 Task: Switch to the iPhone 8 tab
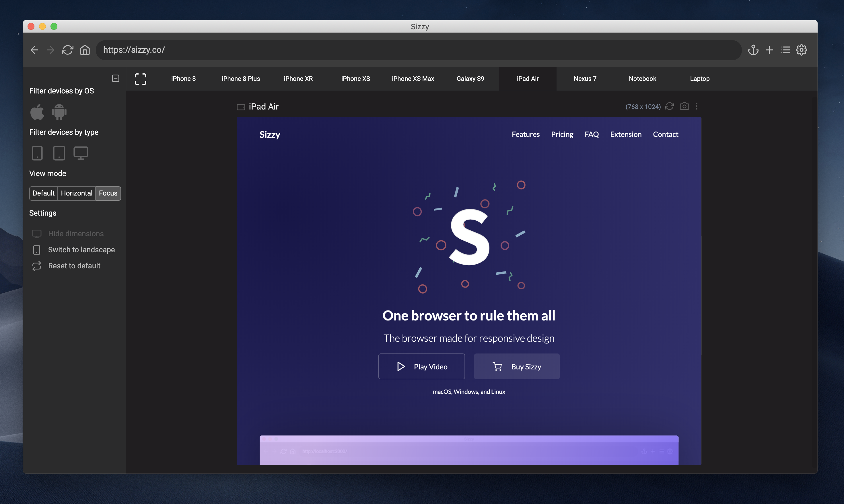pyautogui.click(x=184, y=79)
